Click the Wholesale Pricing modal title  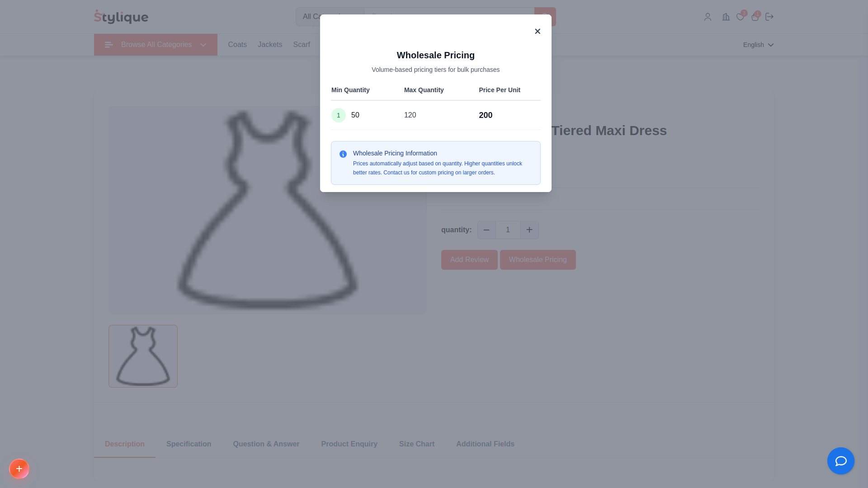(x=436, y=55)
